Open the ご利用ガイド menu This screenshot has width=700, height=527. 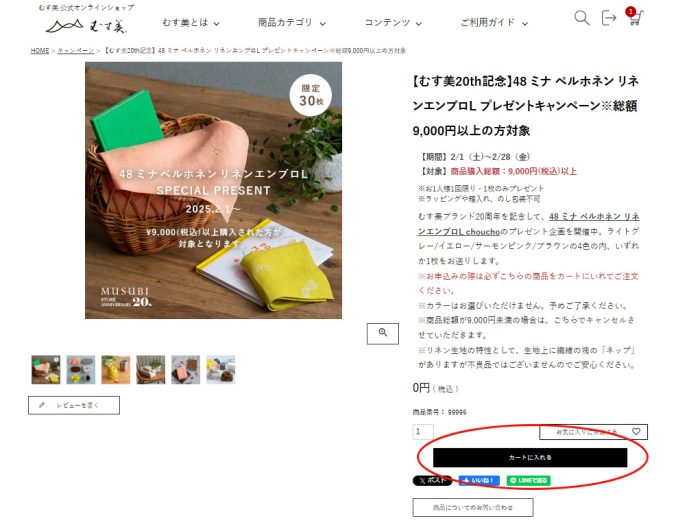[x=494, y=23]
